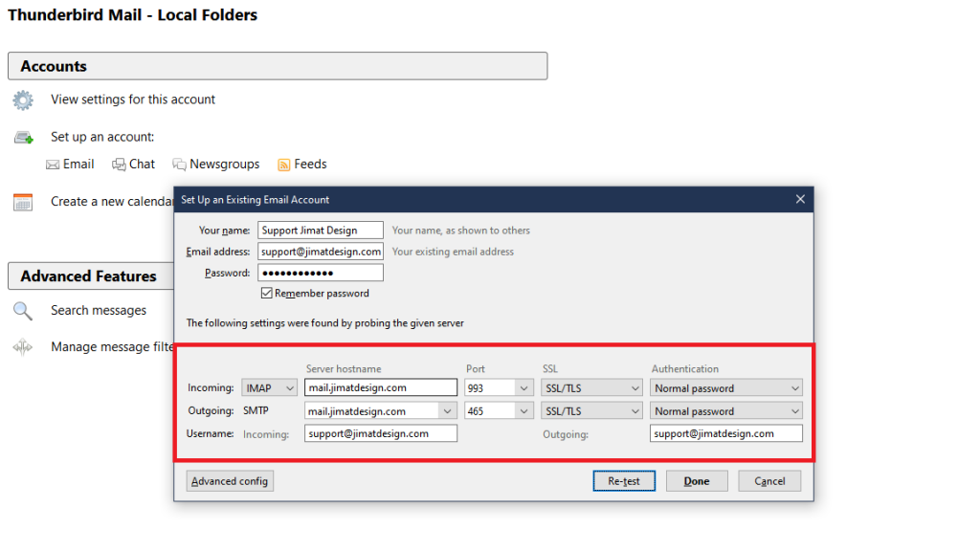Screen dimensions: 980x551
Task: Open Outgoing authentication Normal password dropdown
Action: 726,411
